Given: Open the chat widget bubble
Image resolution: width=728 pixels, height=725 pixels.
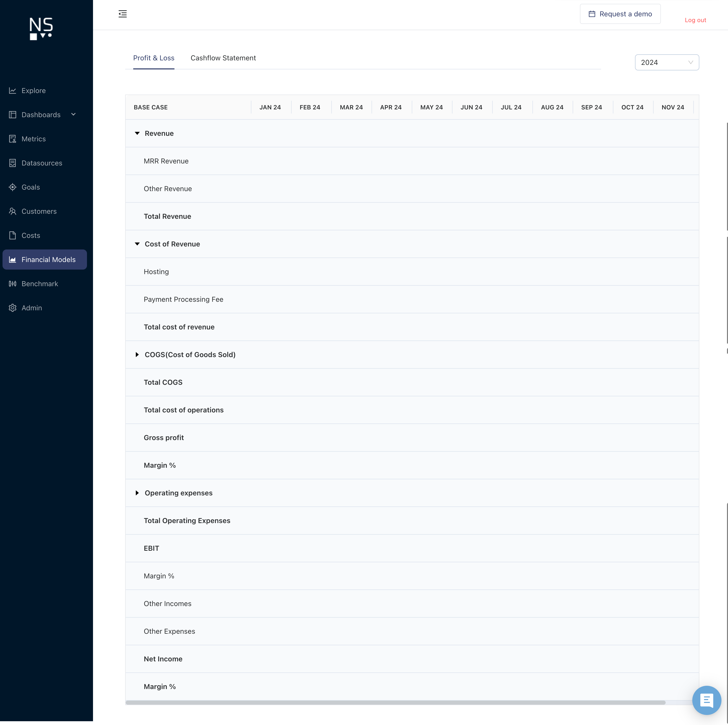Looking at the screenshot, I should pos(707,700).
